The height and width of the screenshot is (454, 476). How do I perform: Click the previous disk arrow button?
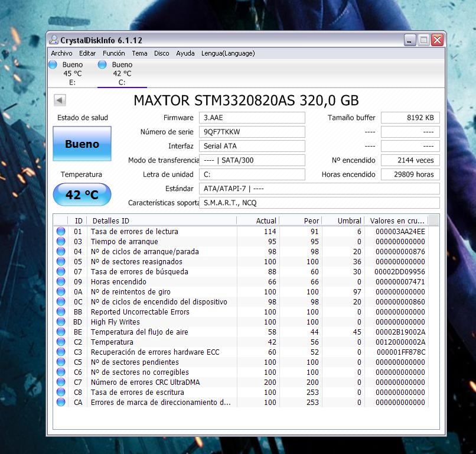tap(59, 100)
